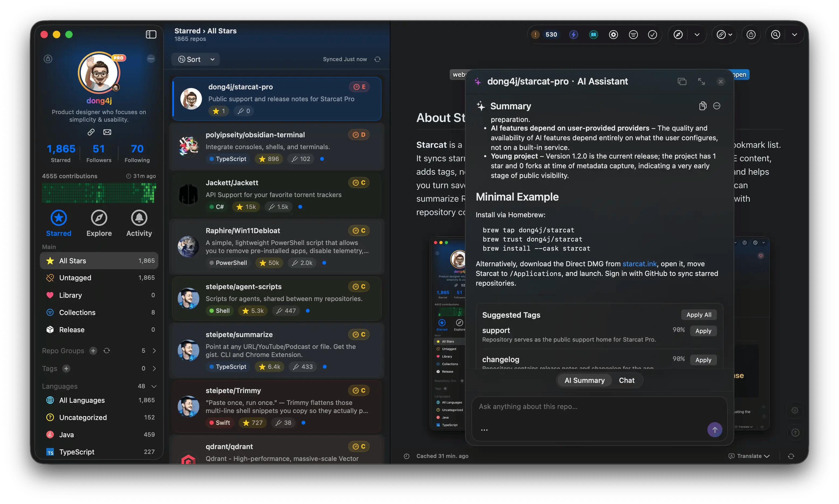Switch to the Explore tab
Viewport: 839px width, 504px height.
coord(99,223)
